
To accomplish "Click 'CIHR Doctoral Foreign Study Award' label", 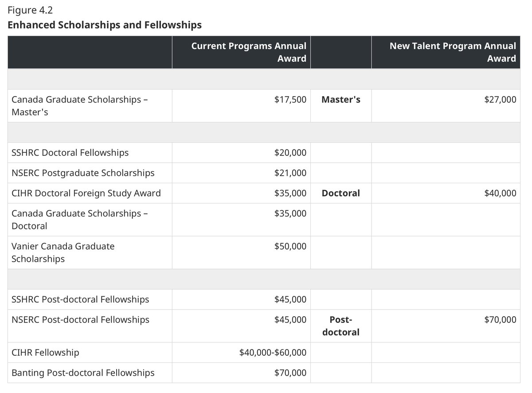I will (86, 193).
